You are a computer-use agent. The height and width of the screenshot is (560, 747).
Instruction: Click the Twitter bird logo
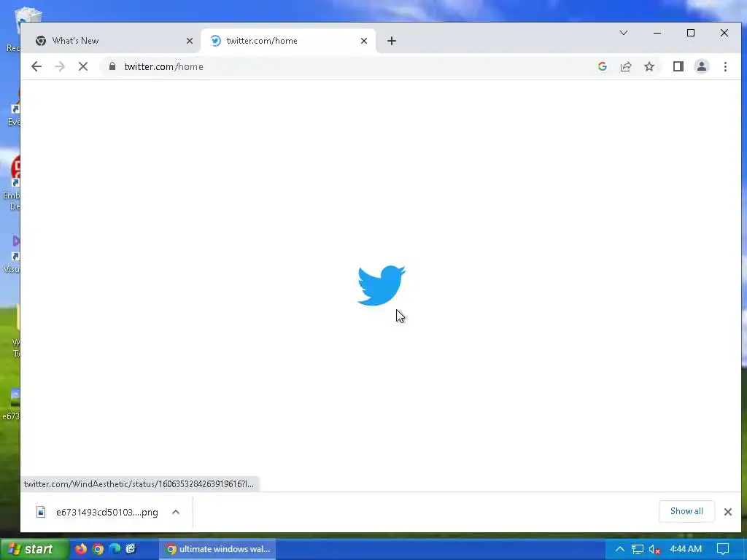click(x=381, y=285)
